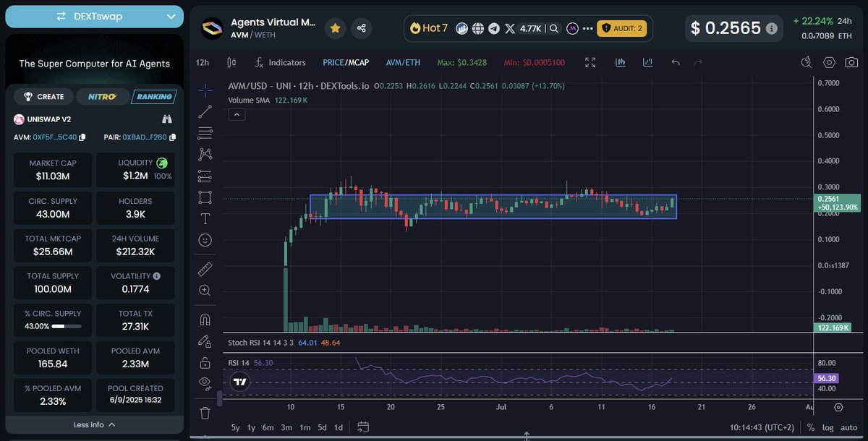Open the three-dots more options menu

pyautogui.click(x=587, y=29)
